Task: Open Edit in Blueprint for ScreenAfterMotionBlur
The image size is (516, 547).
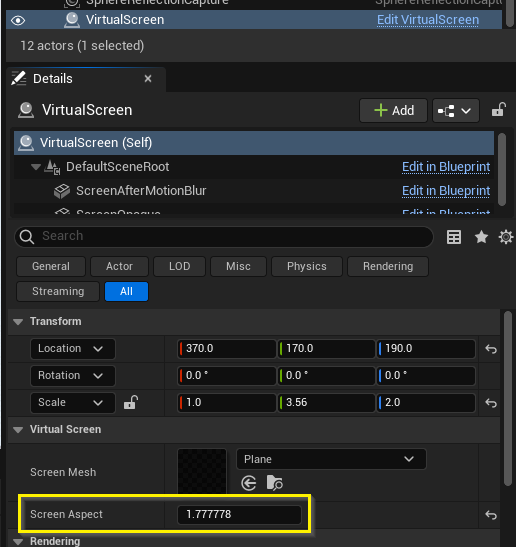Action: pos(446,191)
